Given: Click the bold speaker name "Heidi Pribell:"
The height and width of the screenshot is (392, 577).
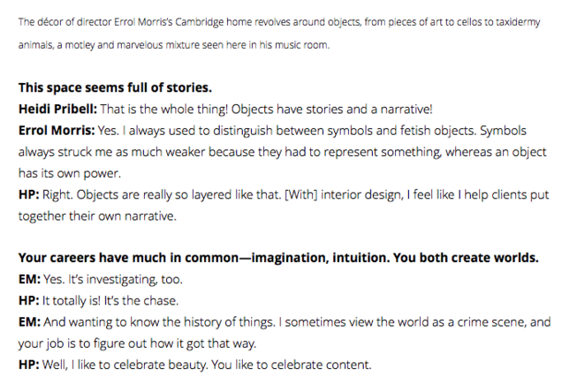Looking at the screenshot, I should tap(57, 109).
